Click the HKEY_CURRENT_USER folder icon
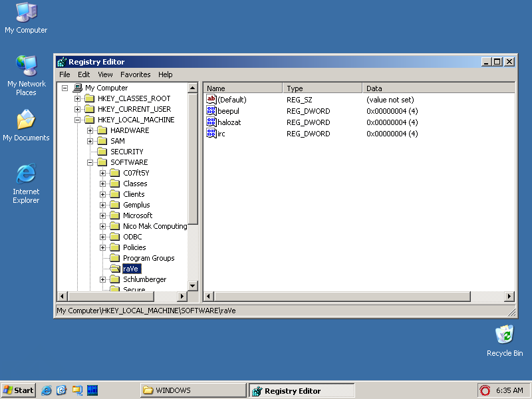 point(90,109)
